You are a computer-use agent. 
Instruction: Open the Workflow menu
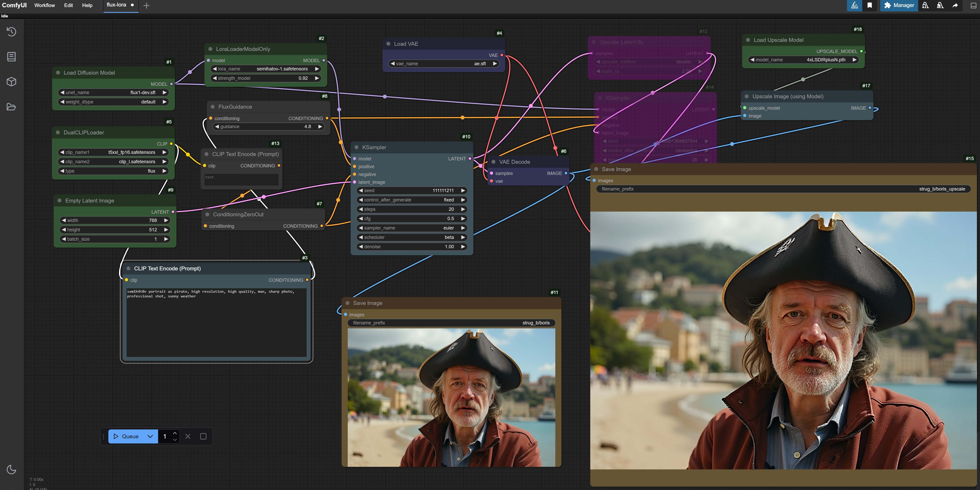pos(44,5)
